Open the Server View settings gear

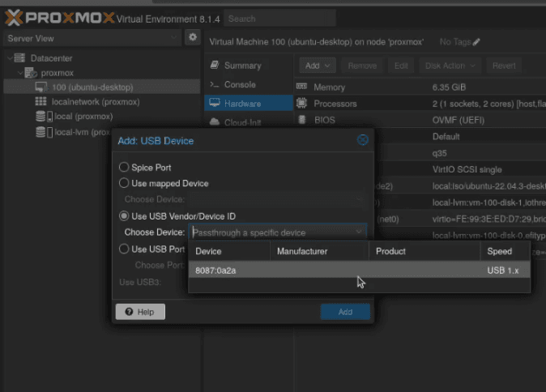coord(193,37)
